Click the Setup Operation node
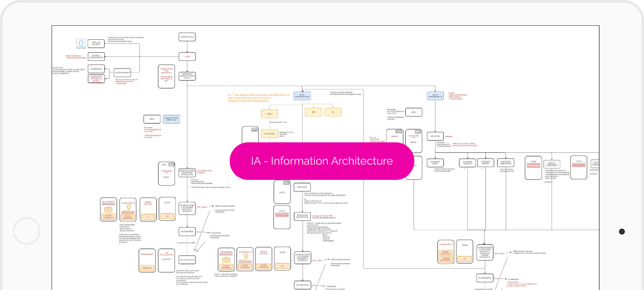This screenshot has height=290, width=644. click(x=552, y=163)
